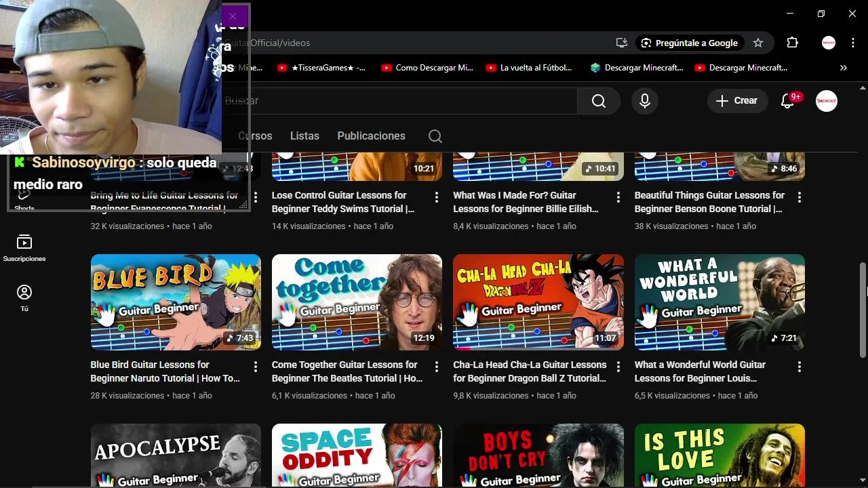Screen dimensions: 868x488
Task: Open Apocalypse video thumbnail
Action: pos(176,455)
